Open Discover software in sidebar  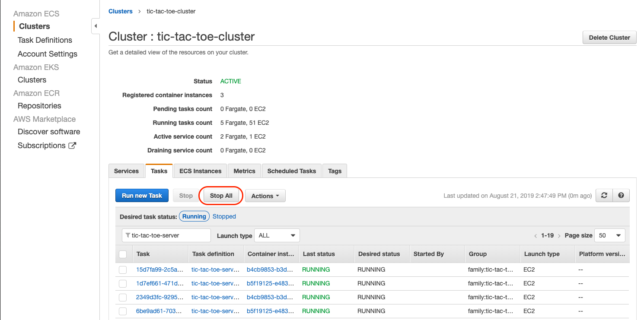(x=49, y=132)
